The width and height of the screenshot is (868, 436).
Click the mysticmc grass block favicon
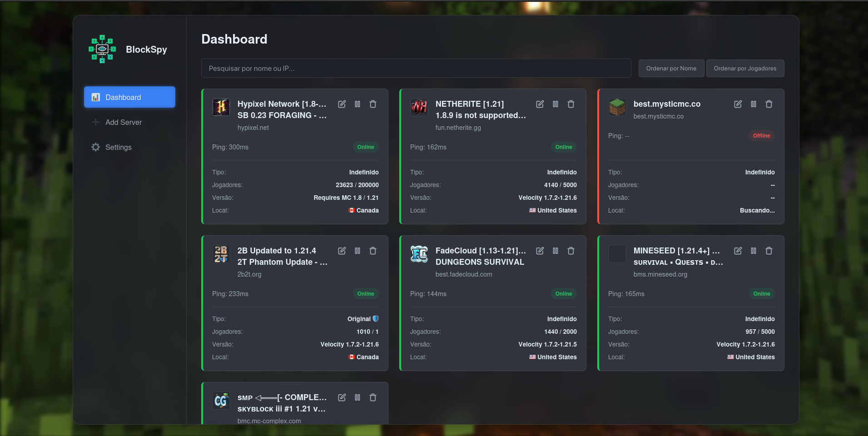coord(617,107)
